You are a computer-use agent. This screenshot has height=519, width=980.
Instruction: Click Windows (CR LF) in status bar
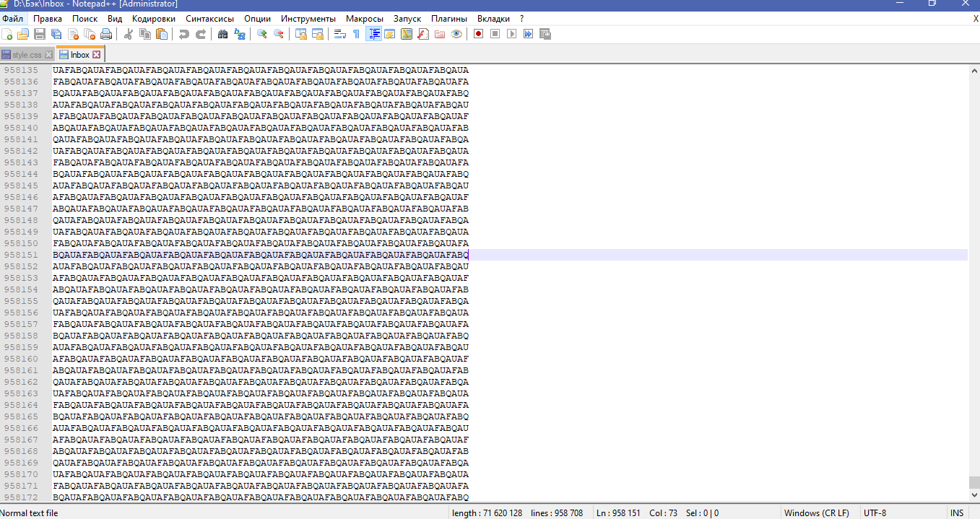click(x=818, y=513)
